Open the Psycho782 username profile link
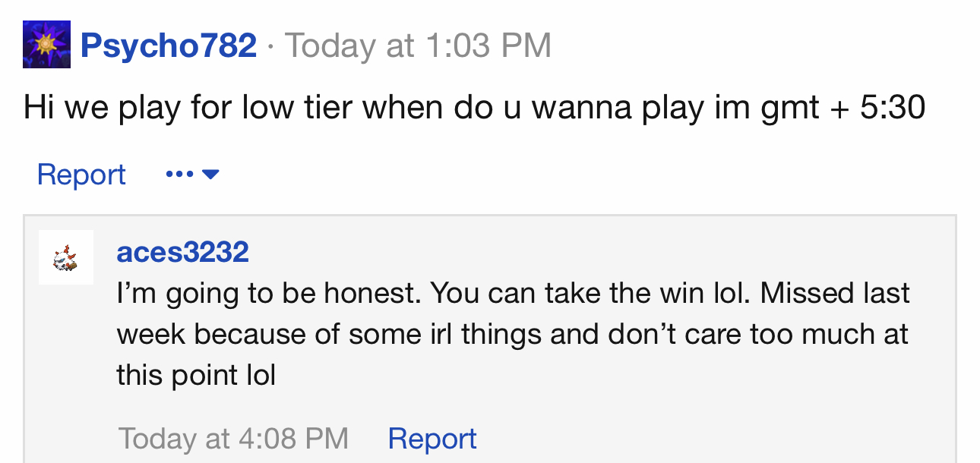The image size is (980, 463). [169, 46]
